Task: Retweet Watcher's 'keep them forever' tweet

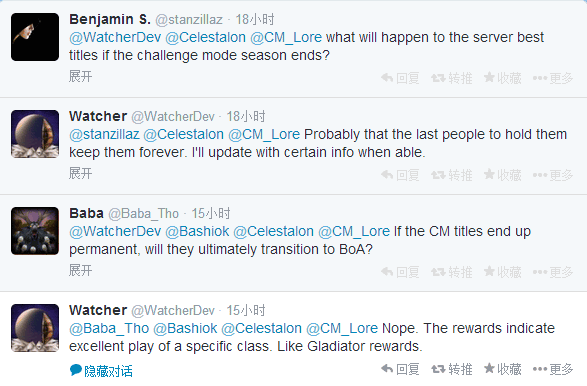Action: [451, 175]
